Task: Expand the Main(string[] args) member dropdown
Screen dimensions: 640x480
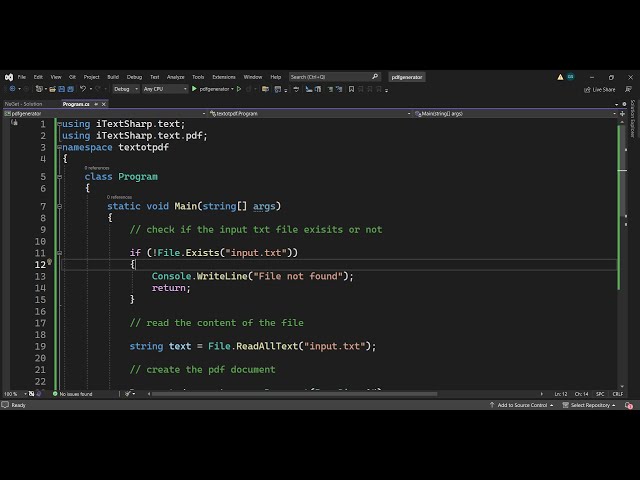Action: click(520, 114)
